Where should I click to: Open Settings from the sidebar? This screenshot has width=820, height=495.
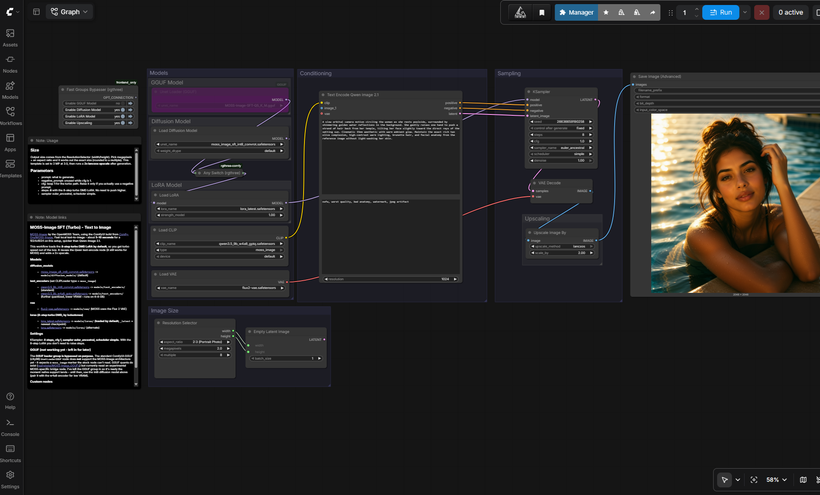click(10, 479)
